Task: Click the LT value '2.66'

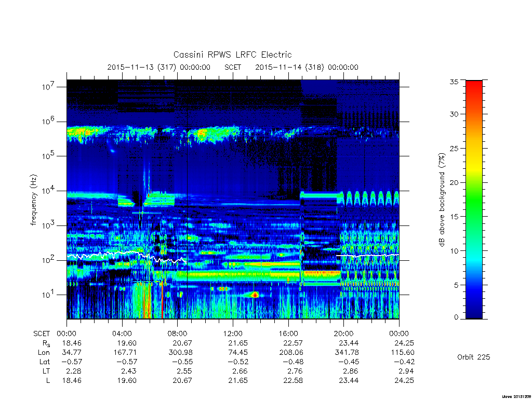Action: 240,371
